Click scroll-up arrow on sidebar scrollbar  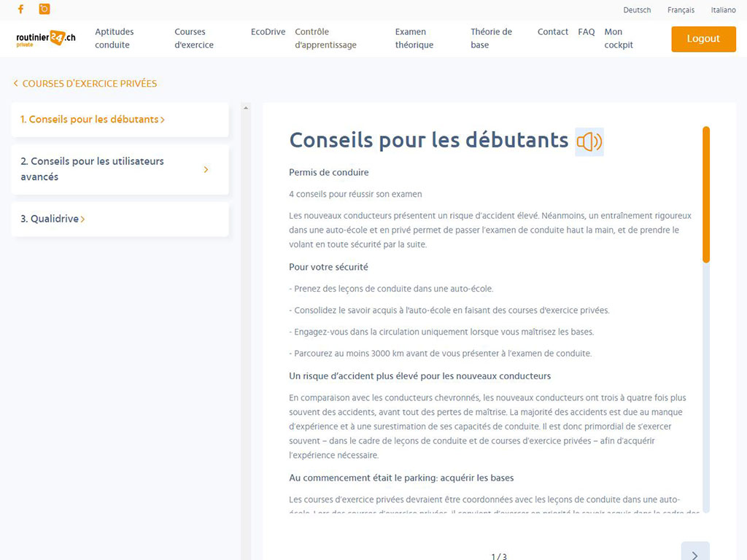pyautogui.click(x=246, y=109)
